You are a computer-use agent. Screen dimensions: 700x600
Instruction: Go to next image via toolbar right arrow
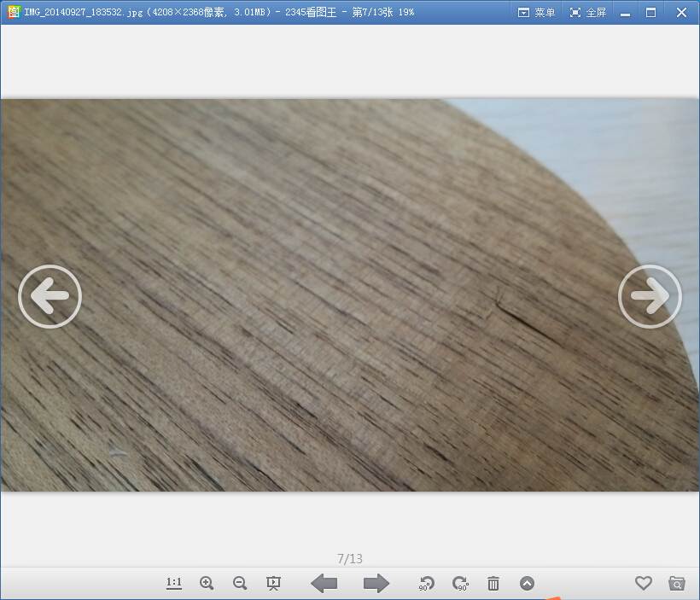376,583
